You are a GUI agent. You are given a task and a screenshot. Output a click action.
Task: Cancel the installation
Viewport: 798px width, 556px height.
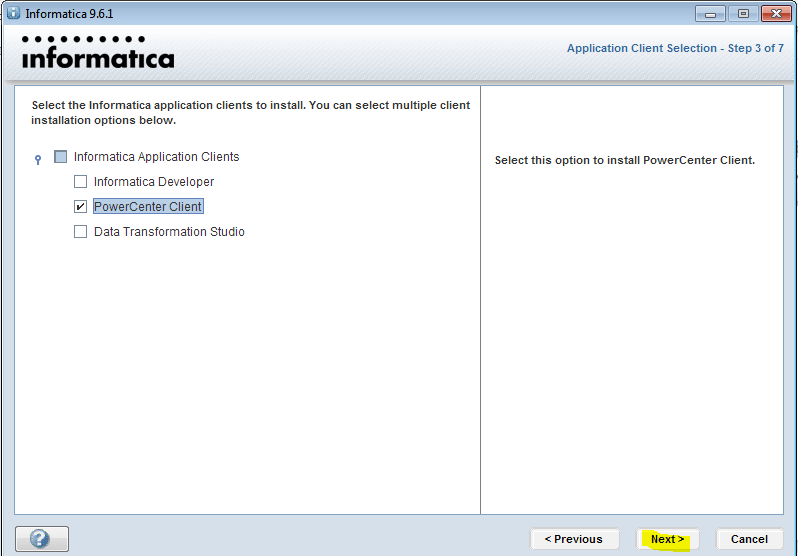pos(749,539)
